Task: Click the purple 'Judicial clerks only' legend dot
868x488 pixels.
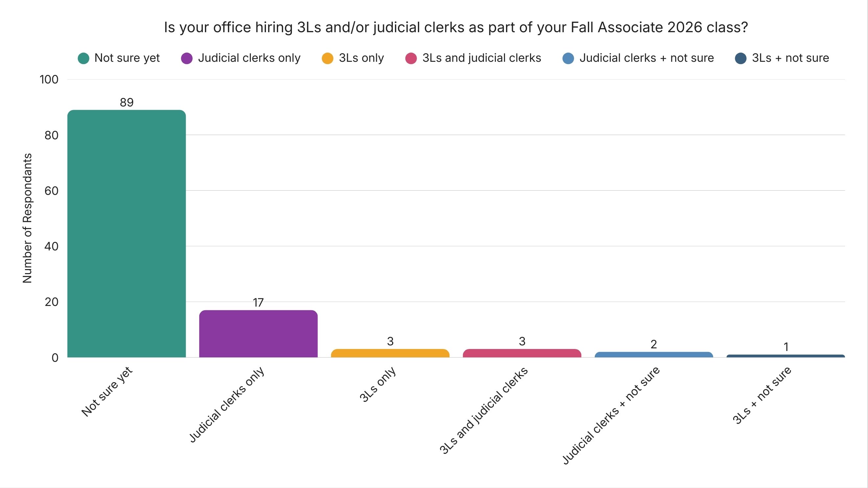Action: point(187,58)
